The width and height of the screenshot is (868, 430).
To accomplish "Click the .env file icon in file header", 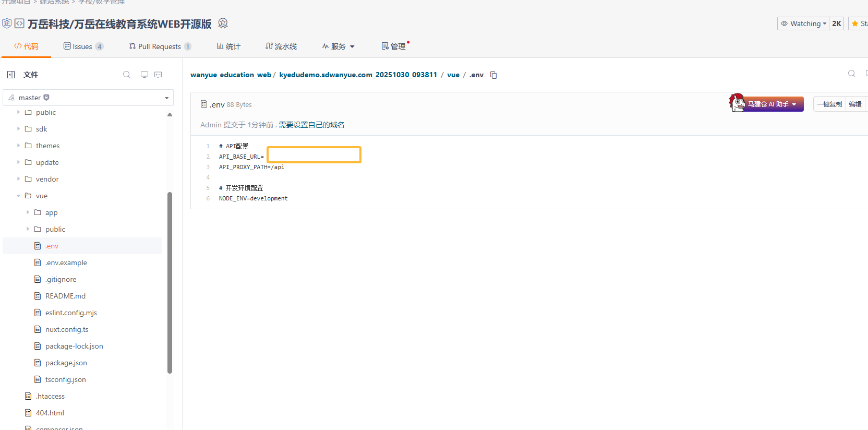I will point(204,104).
